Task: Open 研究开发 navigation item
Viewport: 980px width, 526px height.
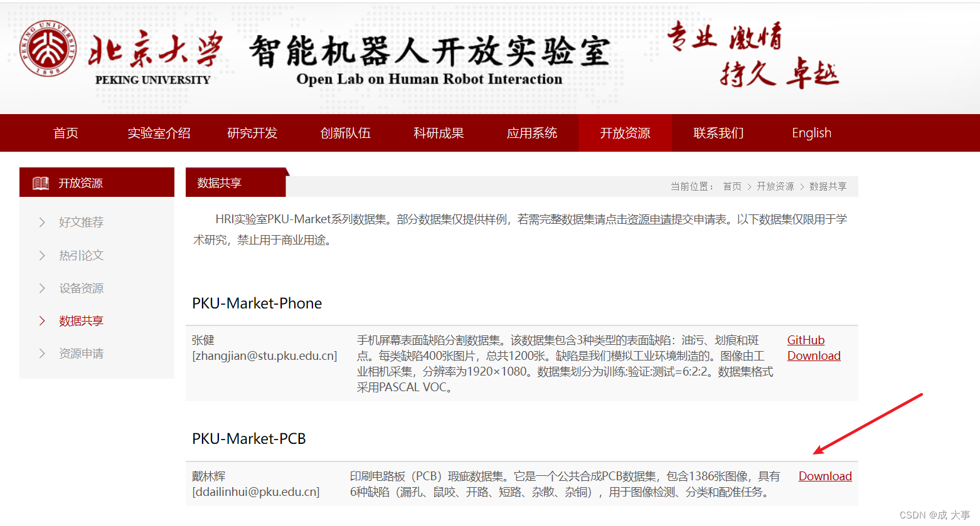Action: [252, 133]
